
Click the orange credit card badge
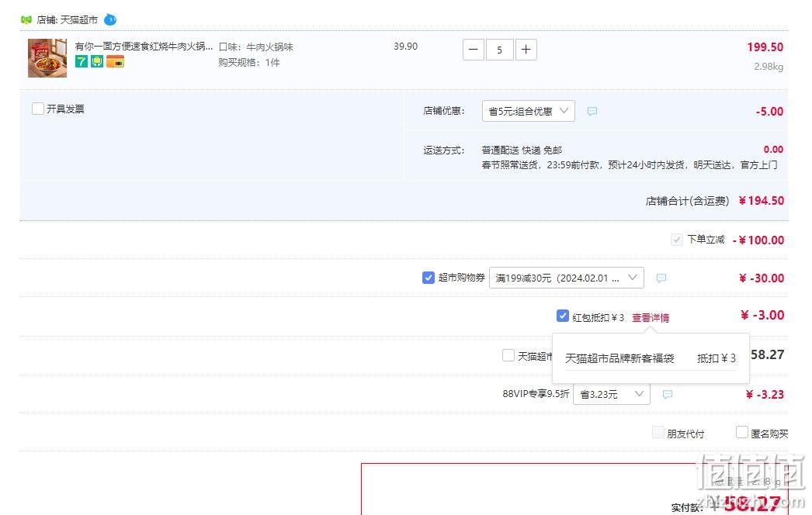[x=115, y=61]
